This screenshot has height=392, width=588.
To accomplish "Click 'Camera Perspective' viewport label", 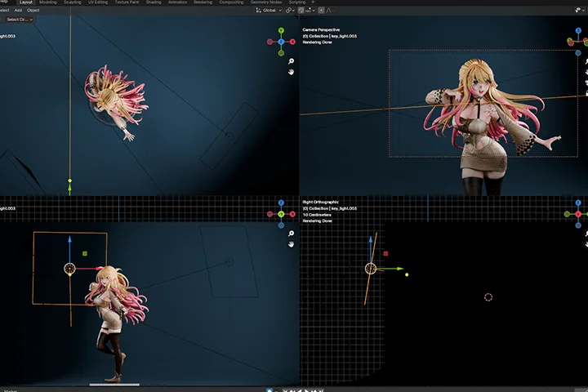I will [x=321, y=29].
